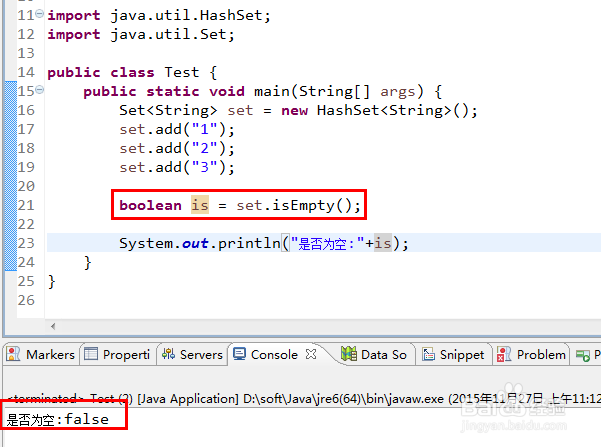The image size is (601, 447).
Task: Click the Data So tab icon
Action: 348,354
